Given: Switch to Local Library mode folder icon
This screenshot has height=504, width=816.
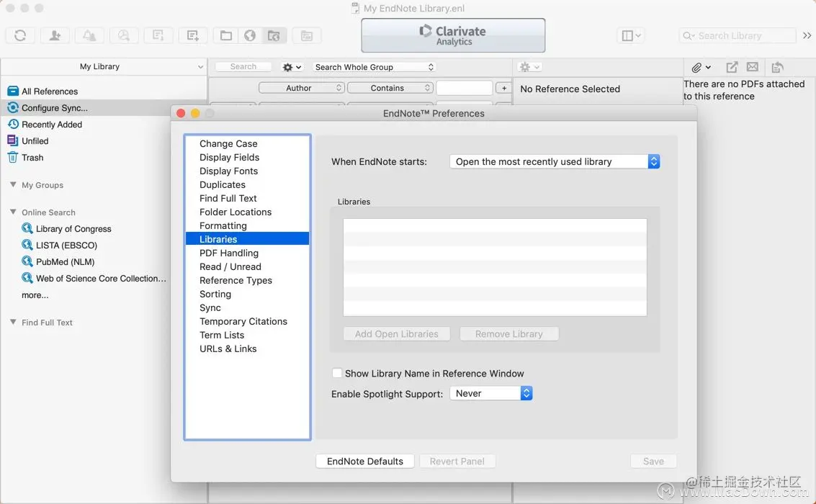Looking at the screenshot, I should coord(226,35).
